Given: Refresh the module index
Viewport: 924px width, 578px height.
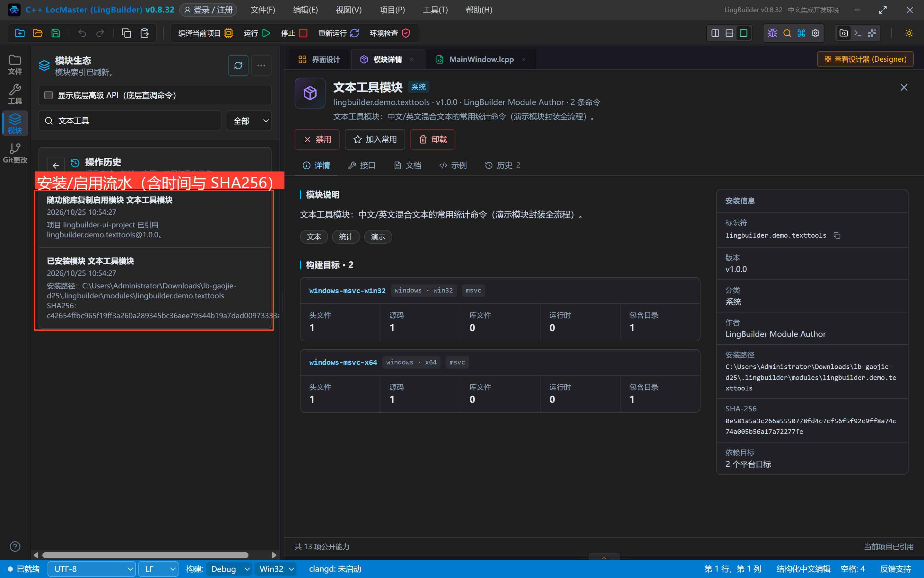Looking at the screenshot, I should (x=238, y=66).
